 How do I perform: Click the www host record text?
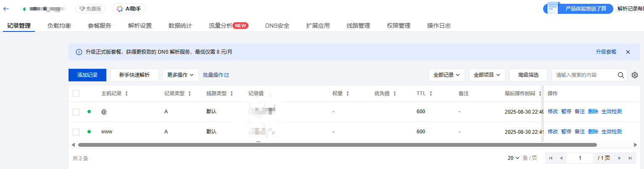coord(107,132)
